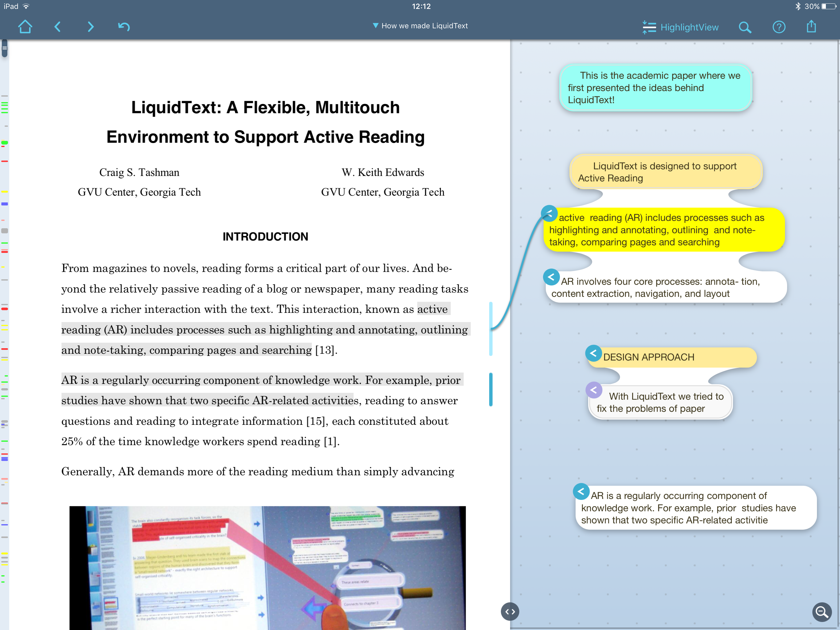The width and height of the screenshot is (840, 630).
Task: Navigate forward with the right arrow
Action: point(90,26)
